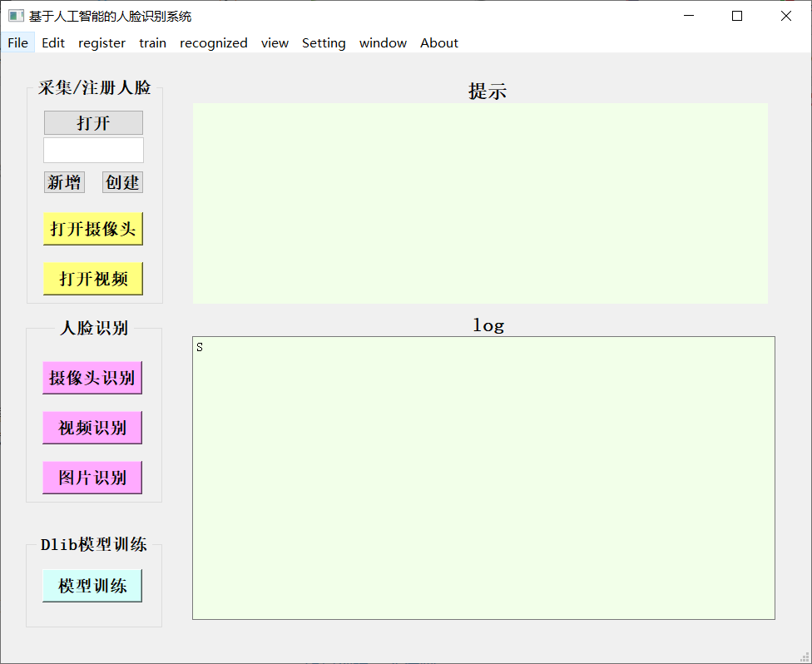The height and width of the screenshot is (664, 812).
Task: Click the 创建 button
Action: [122, 182]
